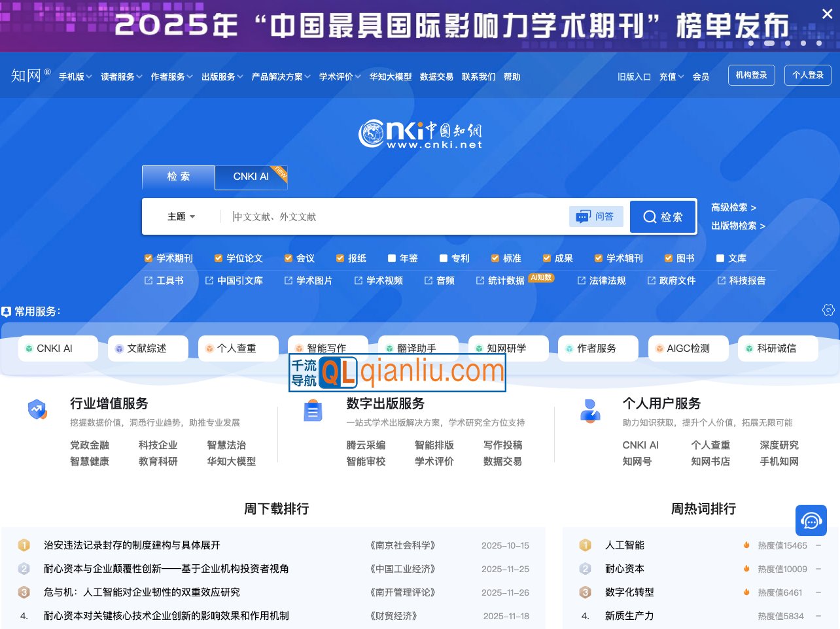Click the 机构登录 institution login button
Image resolution: width=840 pixels, height=629 pixels.
pyautogui.click(x=751, y=75)
